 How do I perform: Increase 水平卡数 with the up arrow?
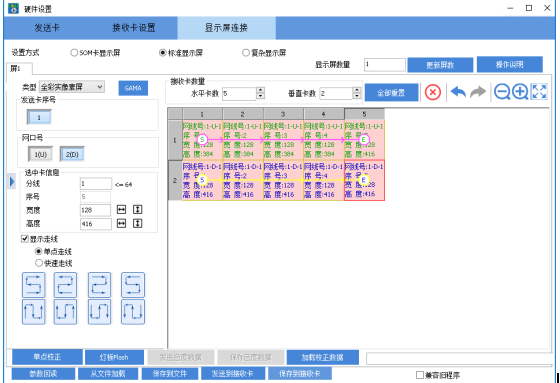tap(261, 90)
